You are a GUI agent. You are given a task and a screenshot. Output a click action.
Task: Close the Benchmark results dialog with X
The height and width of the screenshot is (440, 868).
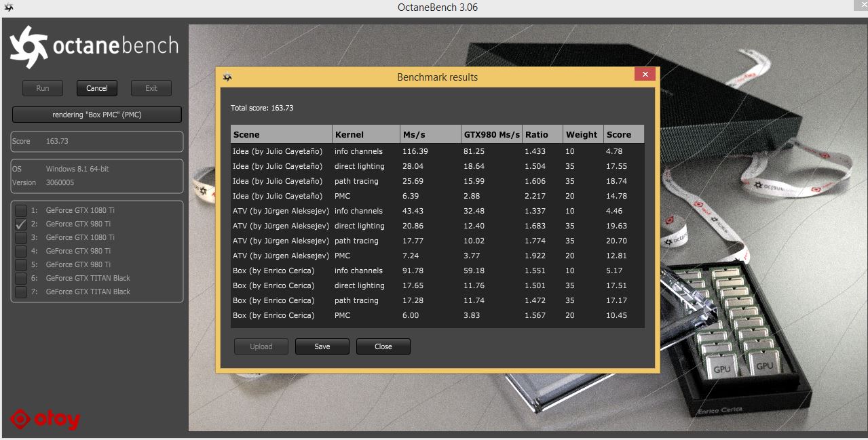pos(645,75)
